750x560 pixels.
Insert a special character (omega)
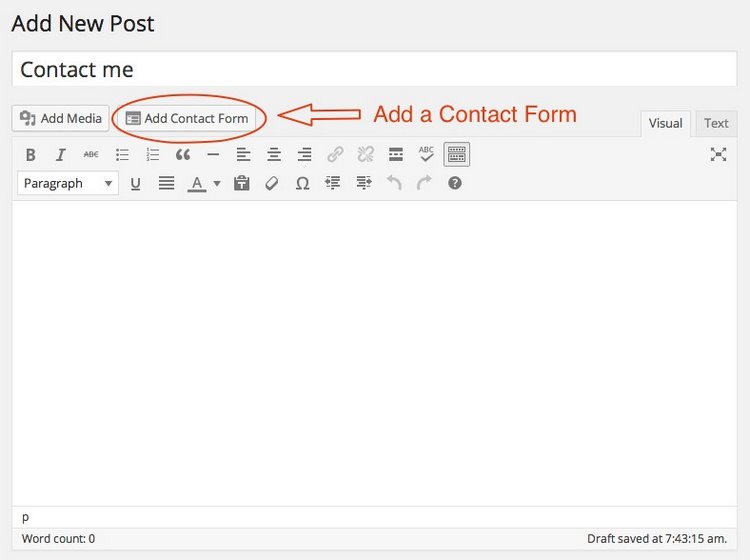(x=302, y=184)
